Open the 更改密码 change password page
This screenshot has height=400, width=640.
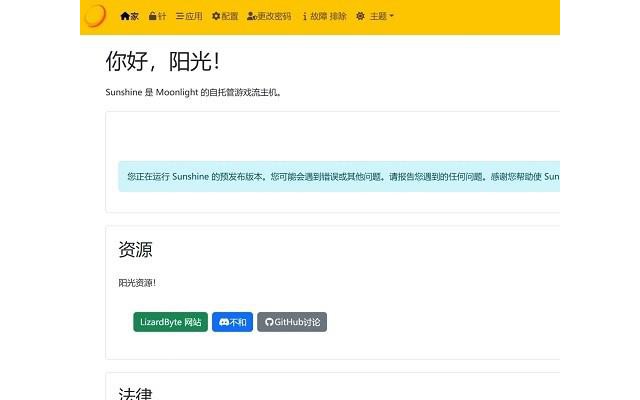tap(269, 16)
